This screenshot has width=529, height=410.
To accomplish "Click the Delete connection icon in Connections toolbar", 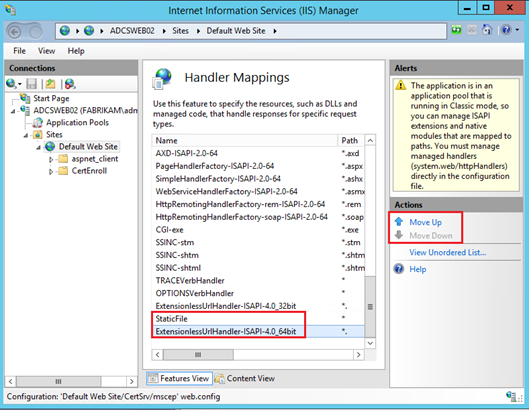I will coord(70,84).
